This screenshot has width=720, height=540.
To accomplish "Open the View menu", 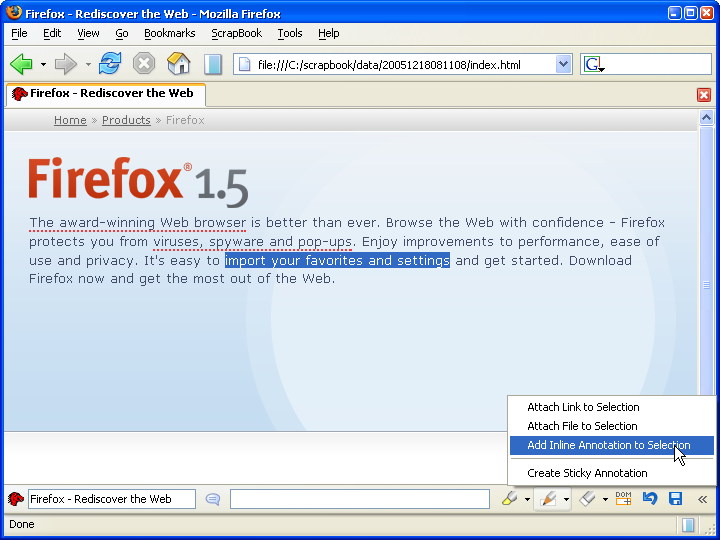I will 88,33.
